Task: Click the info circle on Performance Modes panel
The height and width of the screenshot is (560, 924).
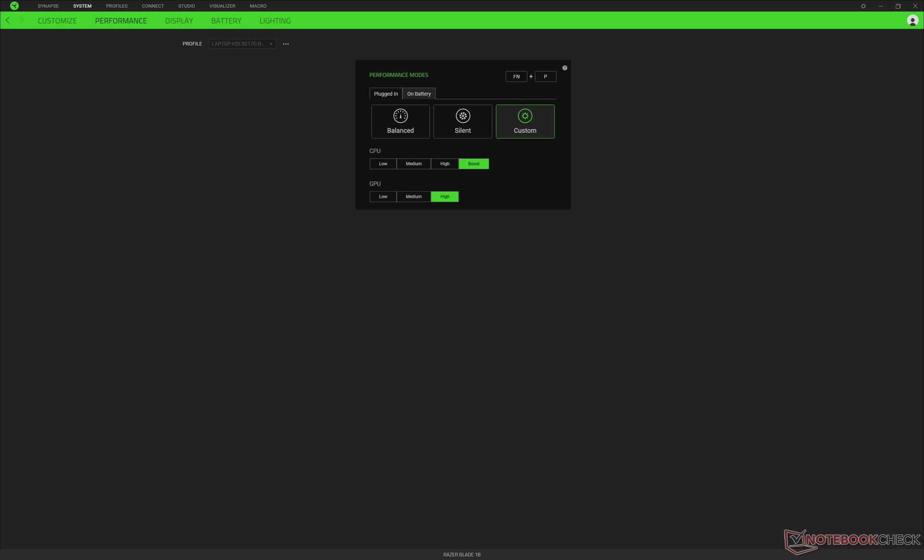Action: [x=565, y=67]
